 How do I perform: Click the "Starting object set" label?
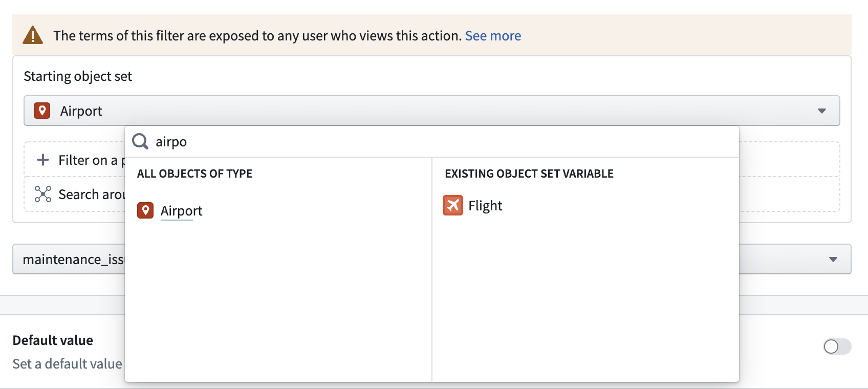pos(78,76)
